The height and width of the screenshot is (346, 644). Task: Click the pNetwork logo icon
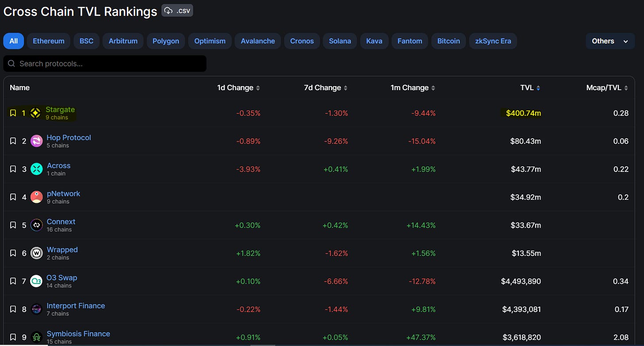pos(36,197)
